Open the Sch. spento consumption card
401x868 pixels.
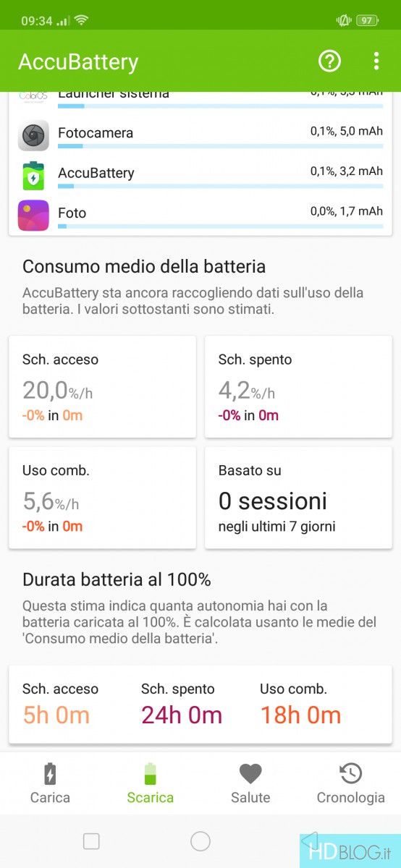(298, 386)
